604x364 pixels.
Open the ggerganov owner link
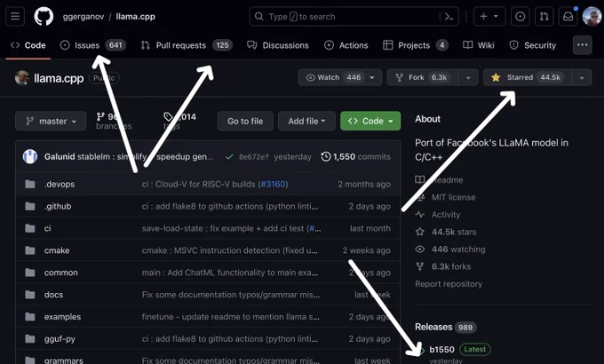point(83,17)
